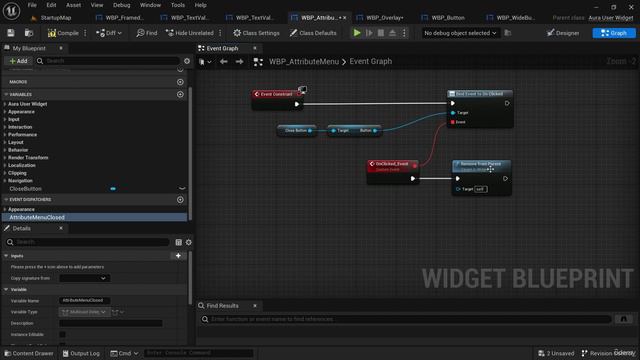The image size is (640, 360).
Task: Open the Debug menu
Action: click(x=121, y=5)
